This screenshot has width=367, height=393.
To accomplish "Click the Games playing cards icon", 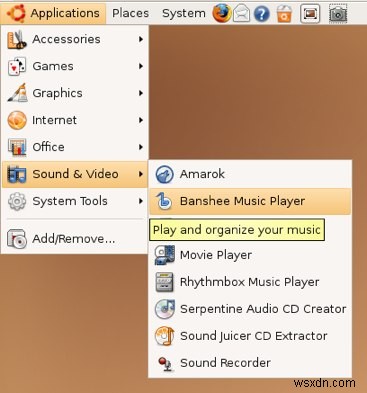I will 17,67.
